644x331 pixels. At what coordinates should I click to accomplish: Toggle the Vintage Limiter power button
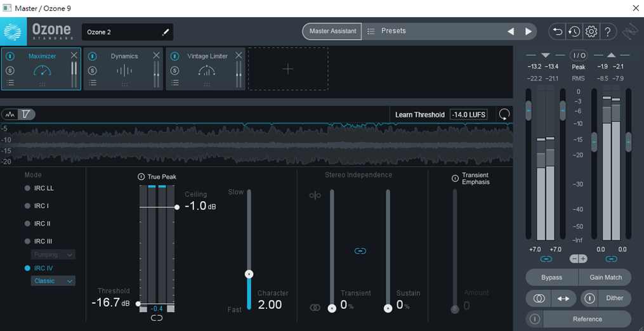click(x=175, y=56)
